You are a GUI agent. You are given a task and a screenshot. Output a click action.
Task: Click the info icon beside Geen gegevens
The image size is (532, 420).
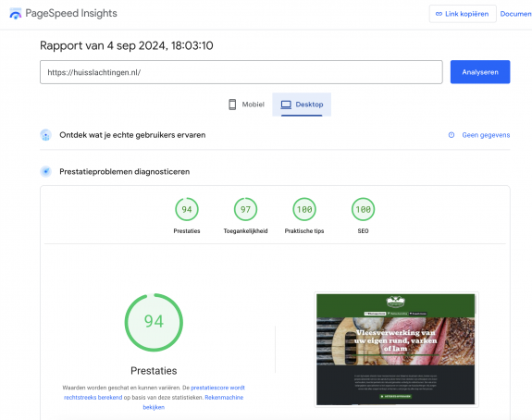coord(452,135)
